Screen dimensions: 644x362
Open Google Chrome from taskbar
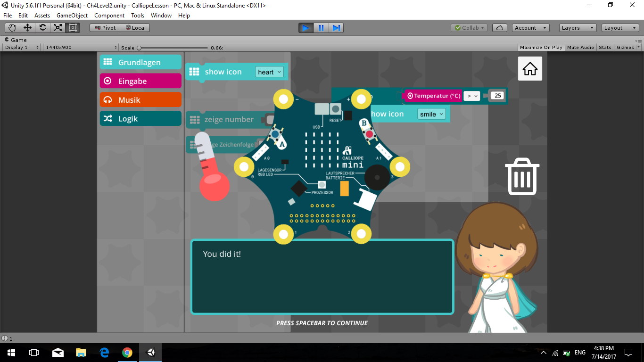(x=127, y=353)
